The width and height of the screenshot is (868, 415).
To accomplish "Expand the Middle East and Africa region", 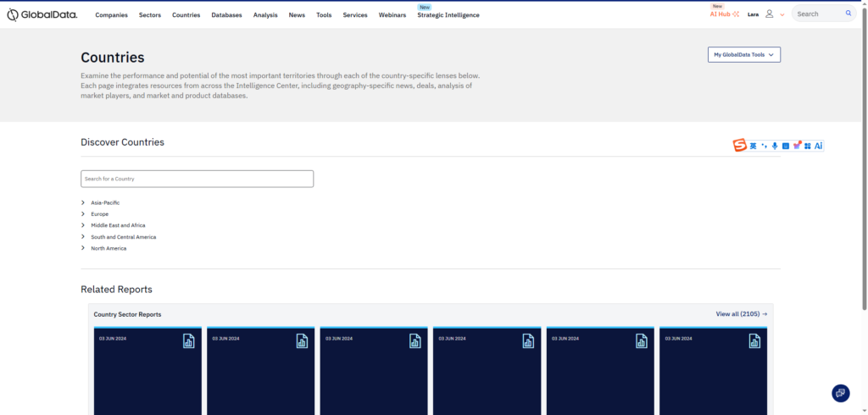I will (x=83, y=225).
